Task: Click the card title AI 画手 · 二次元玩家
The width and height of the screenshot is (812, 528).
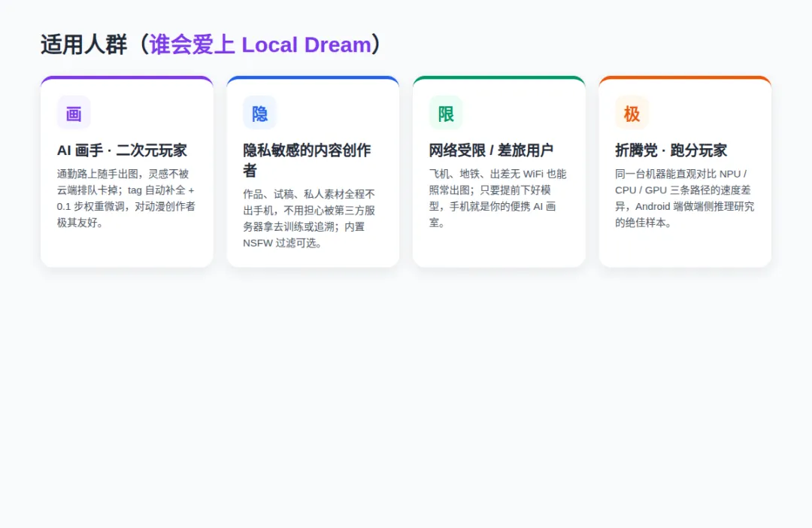Action: [122, 150]
